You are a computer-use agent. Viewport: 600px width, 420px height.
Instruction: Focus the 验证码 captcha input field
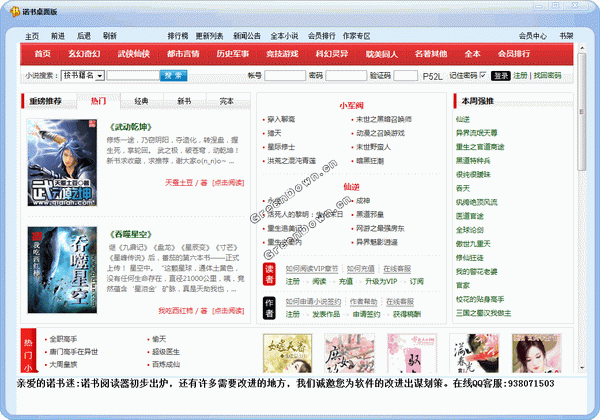(406, 75)
